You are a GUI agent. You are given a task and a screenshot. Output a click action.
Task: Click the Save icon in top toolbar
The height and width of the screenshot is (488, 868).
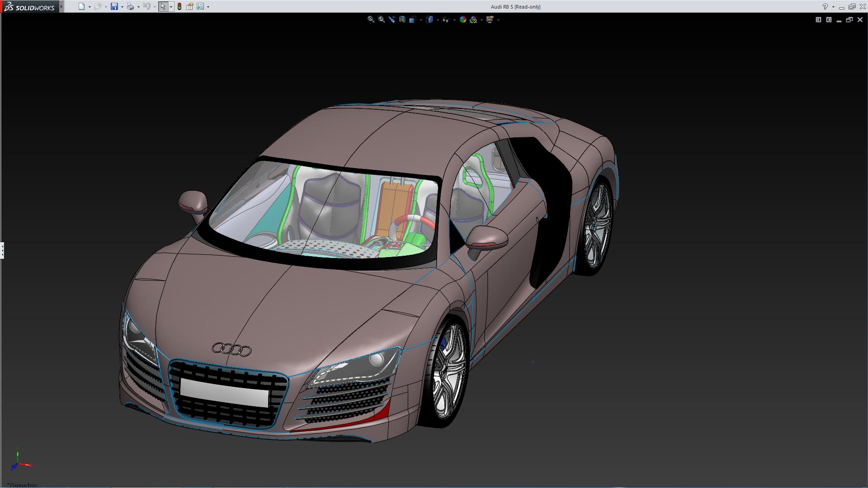point(114,6)
